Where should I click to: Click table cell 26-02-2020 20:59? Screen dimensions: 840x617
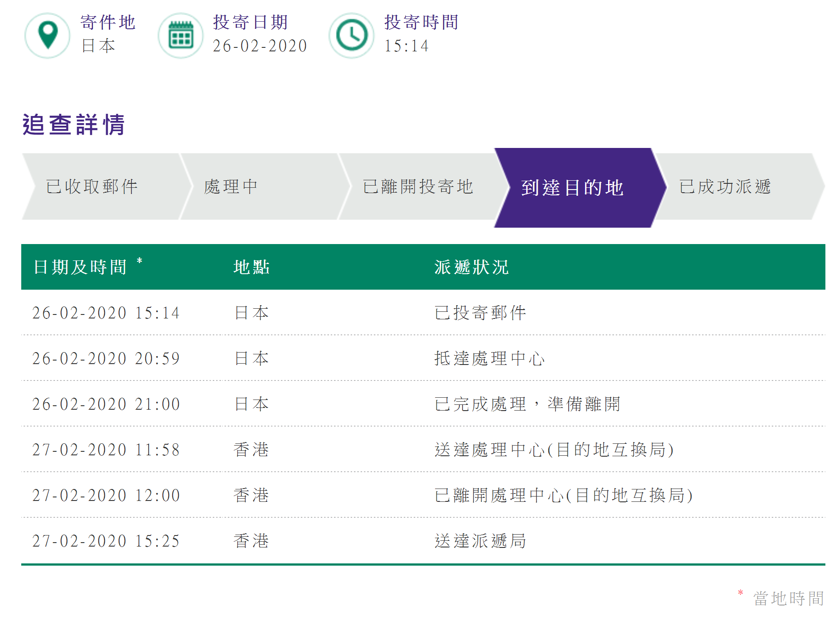click(106, 358)
